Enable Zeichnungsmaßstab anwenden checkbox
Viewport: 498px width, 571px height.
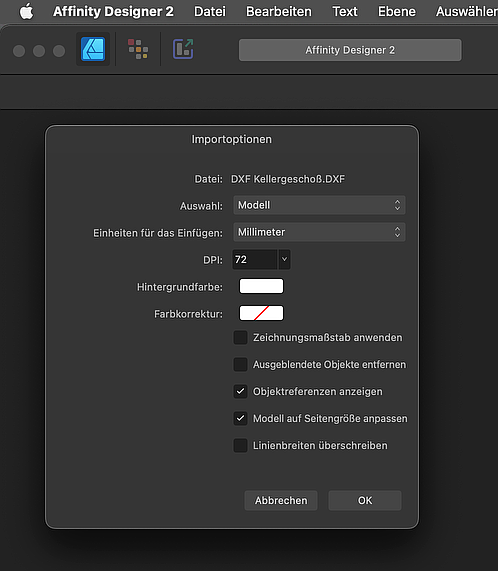(x=240, y=338)
